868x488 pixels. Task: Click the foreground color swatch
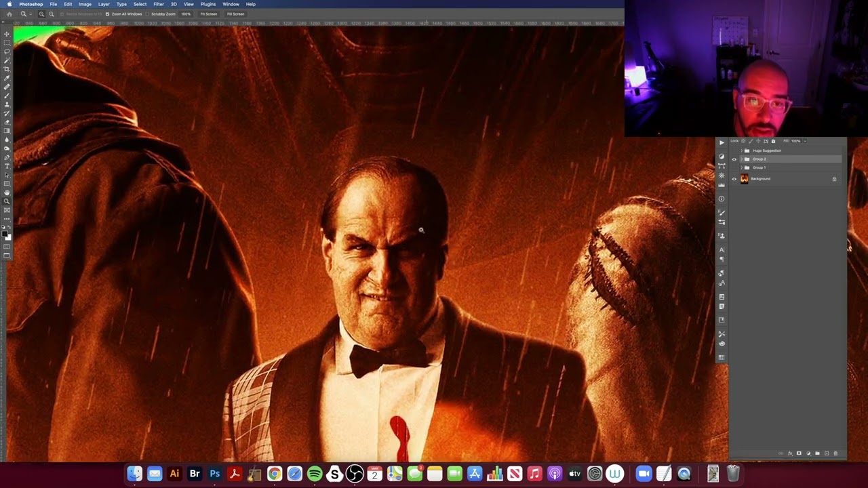5,234
